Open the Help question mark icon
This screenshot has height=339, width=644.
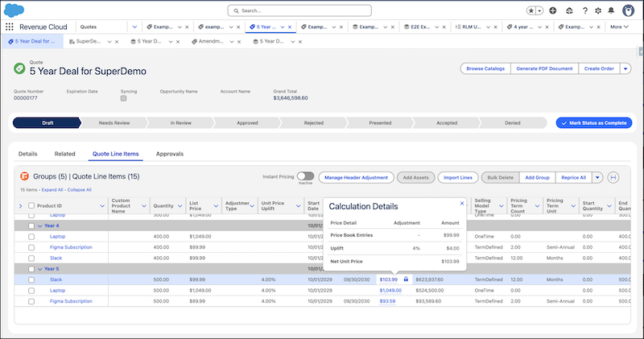click(x=585, y=10)
